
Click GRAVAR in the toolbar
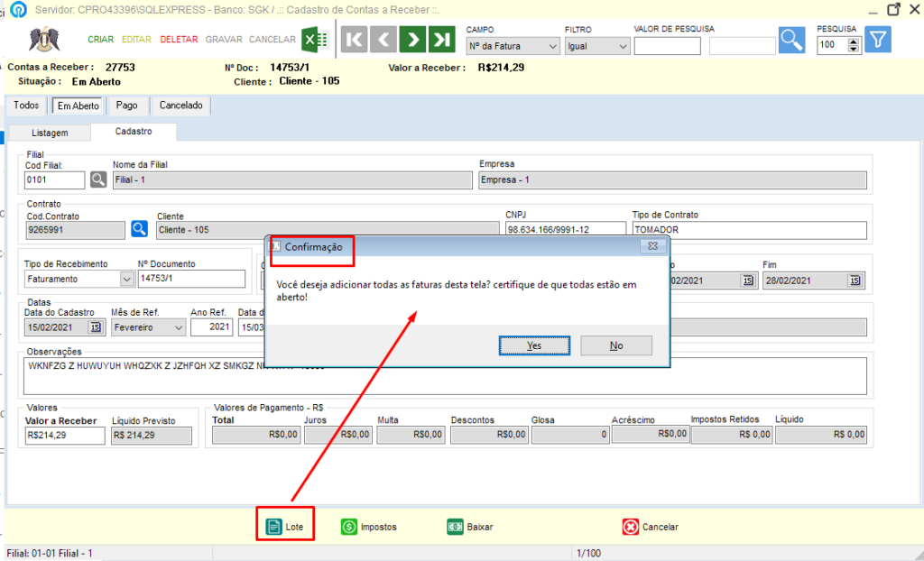pyautogui.click(x=224, y=40)
